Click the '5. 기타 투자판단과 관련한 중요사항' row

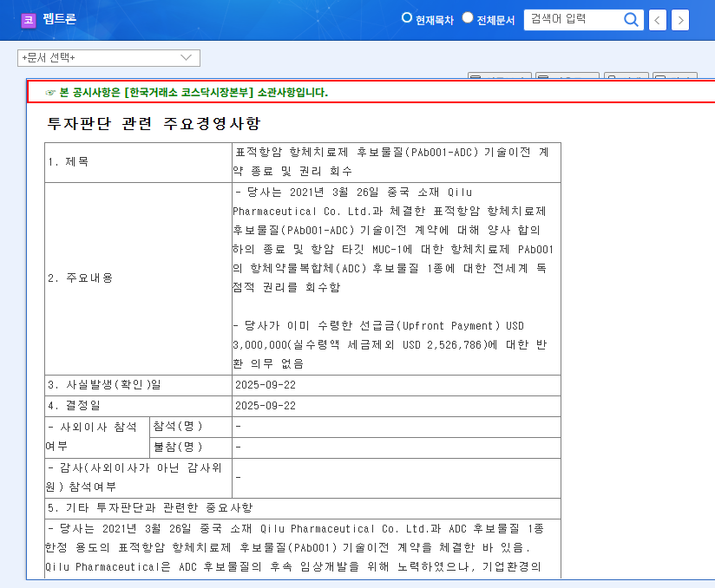(302, 508)
